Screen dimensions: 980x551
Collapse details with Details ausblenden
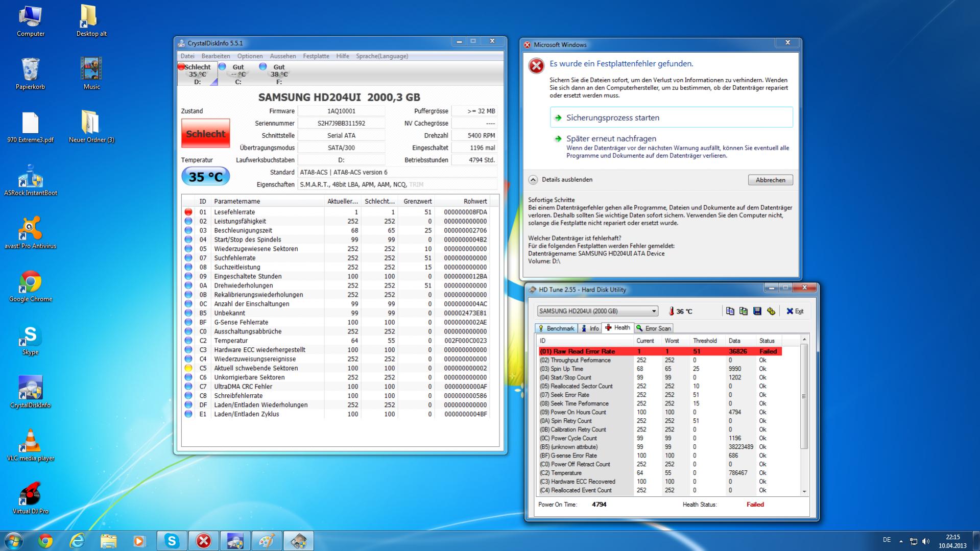561,180
